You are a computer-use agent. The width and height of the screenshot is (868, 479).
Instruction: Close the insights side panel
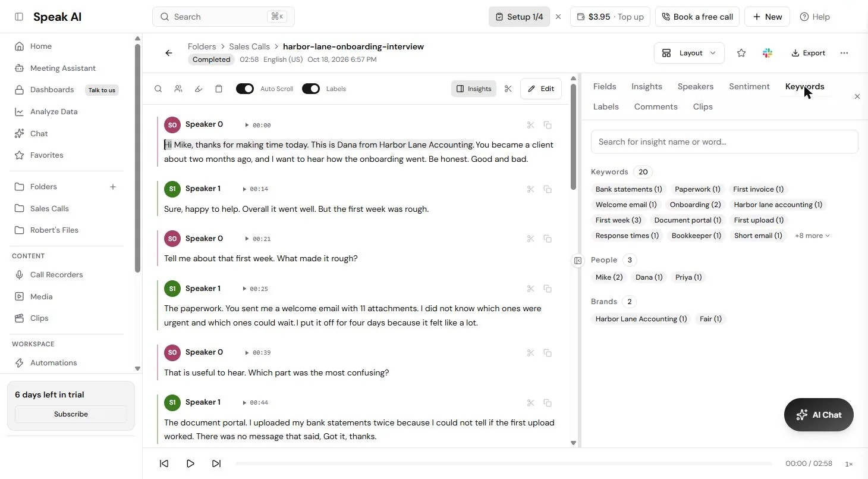coord(857,96)
